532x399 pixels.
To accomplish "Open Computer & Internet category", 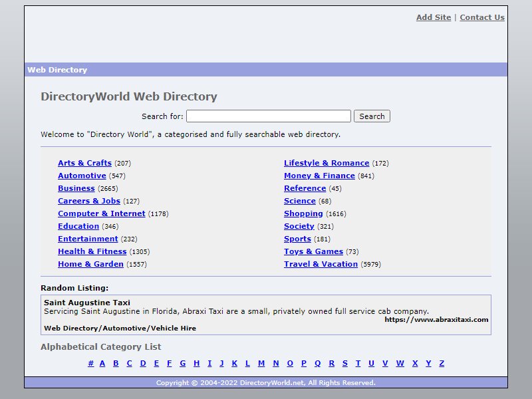I will [102, 213].
